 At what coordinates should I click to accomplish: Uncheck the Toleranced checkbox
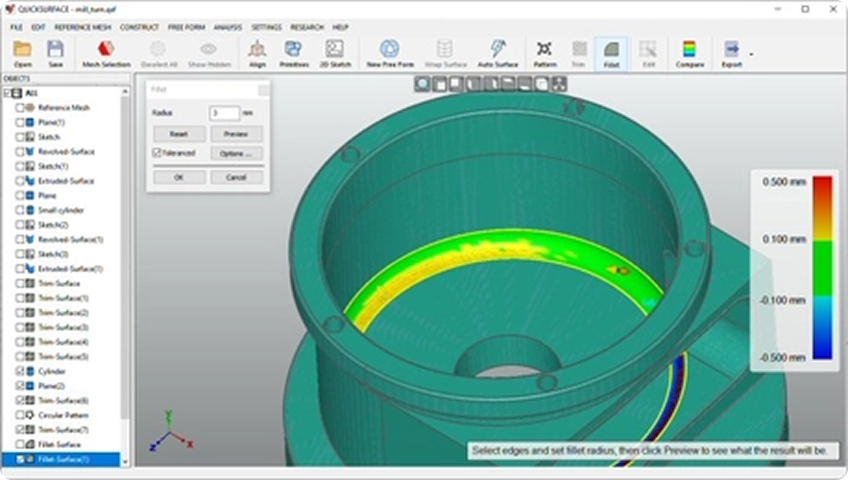pyautogui.click(x=157, y=153)
